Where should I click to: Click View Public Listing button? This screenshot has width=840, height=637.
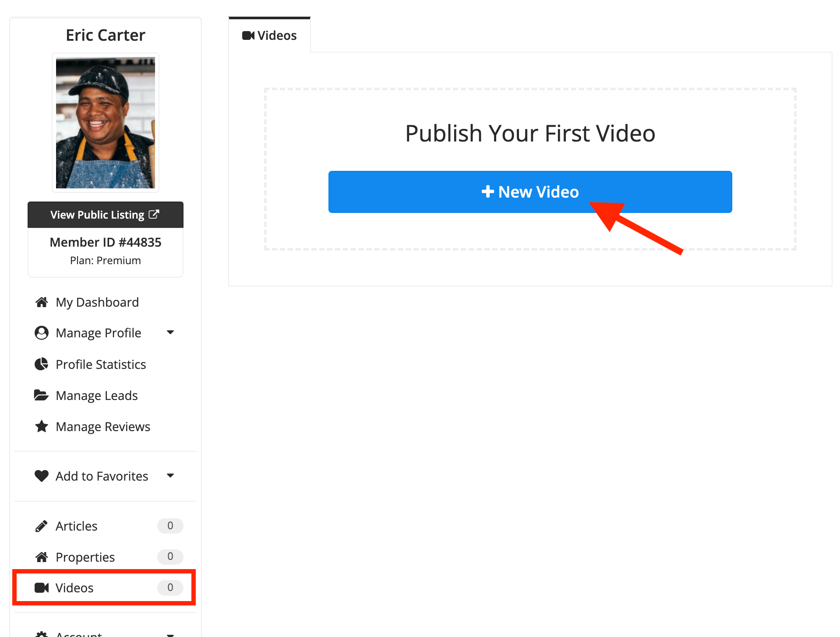[x=106, y=215]
